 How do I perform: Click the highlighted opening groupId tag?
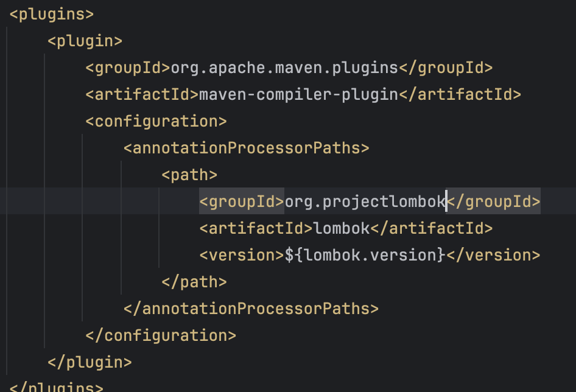click(242, 201)
